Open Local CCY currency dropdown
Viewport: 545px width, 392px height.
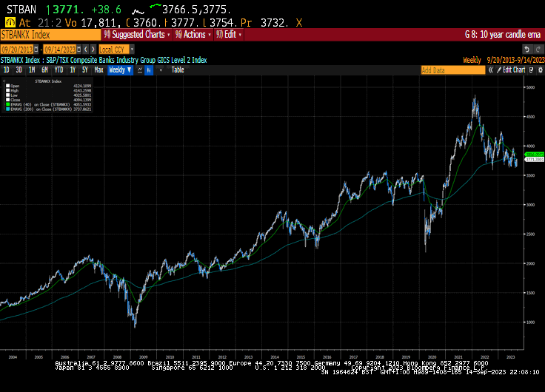(x=132, y=50)
